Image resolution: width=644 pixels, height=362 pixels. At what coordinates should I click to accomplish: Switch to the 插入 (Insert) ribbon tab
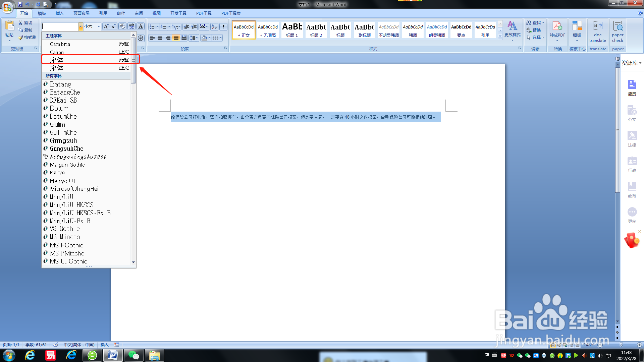(x=59, y=13)
